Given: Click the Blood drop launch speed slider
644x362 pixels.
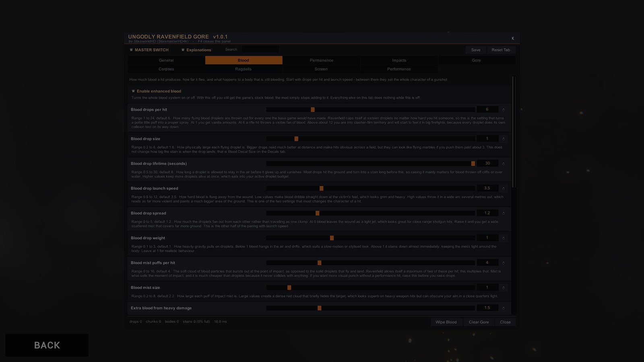Looking at the screenshot, I should coord(370,189).
